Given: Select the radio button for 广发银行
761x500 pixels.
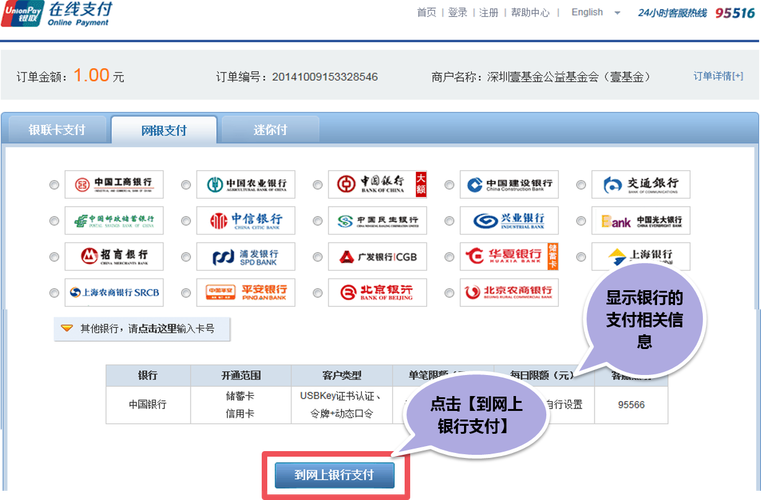Looking at the screenshot, I should pos(317,257).
